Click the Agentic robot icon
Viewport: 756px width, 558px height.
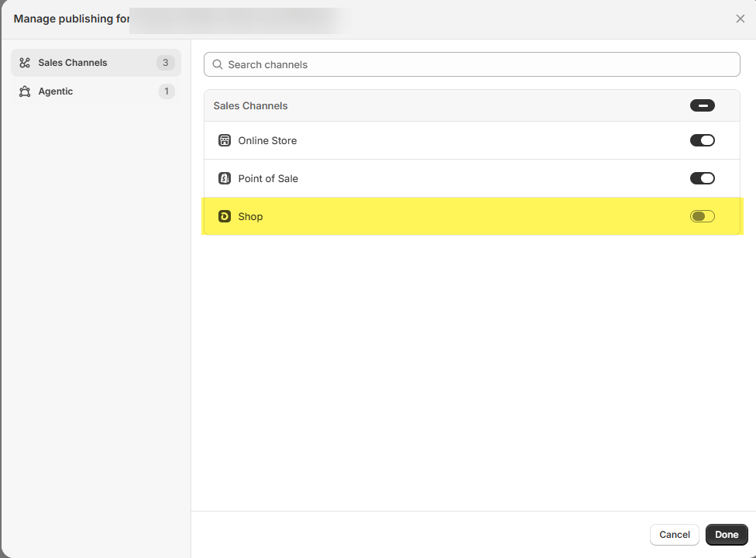click(x=25, y=91)
